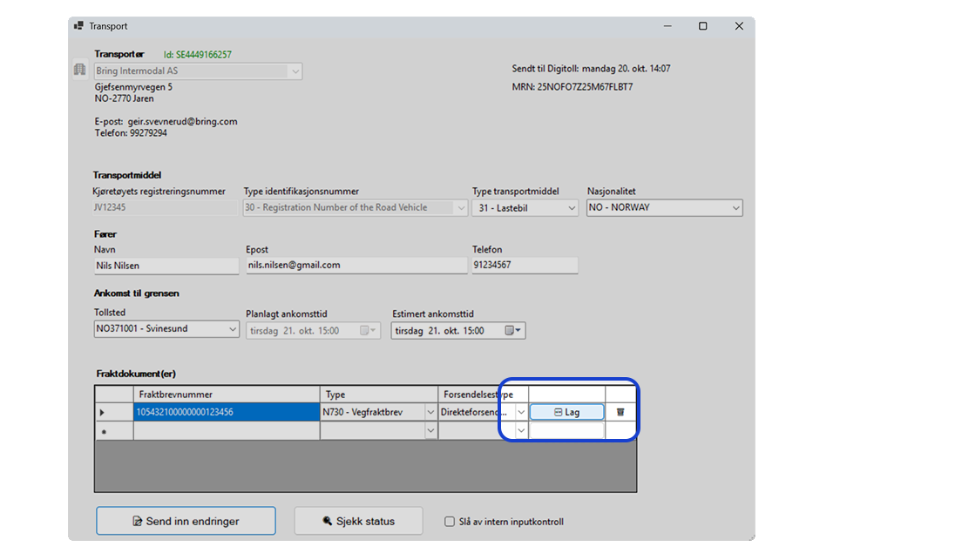The height and width of the screenshot is (560, 962).
Task: Click the MRN: 25NOFO7Z25M67FLBT7 text
Action: 572,87
